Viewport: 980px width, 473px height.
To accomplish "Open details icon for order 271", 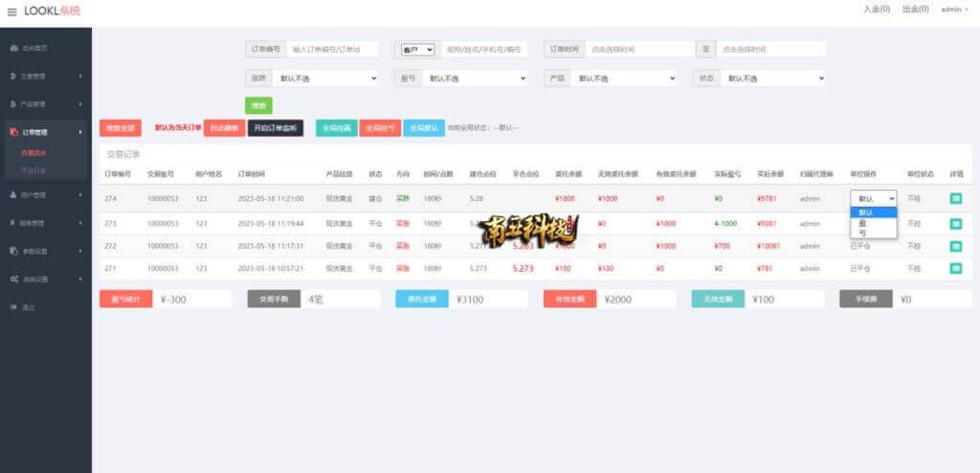I will pos(955,268).
